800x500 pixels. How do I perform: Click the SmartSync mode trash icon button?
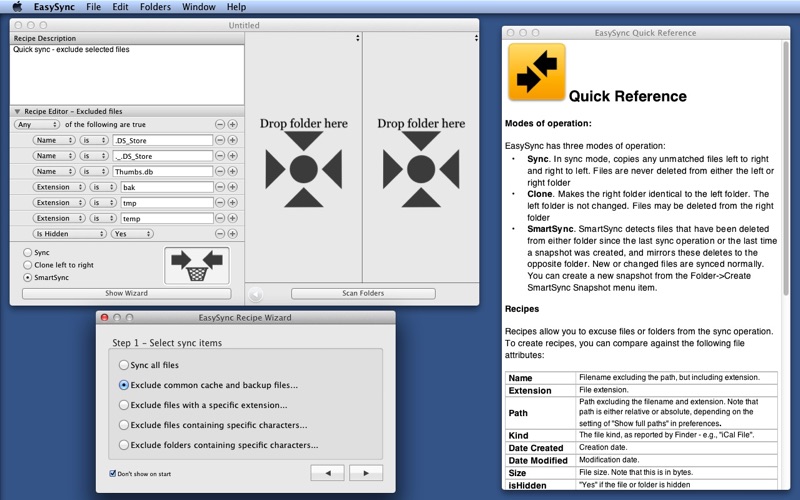[x=197, y=266]
